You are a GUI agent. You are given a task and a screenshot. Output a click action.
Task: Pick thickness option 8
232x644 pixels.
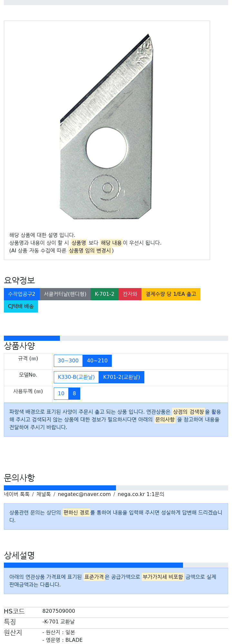click(x=74, y=394)
